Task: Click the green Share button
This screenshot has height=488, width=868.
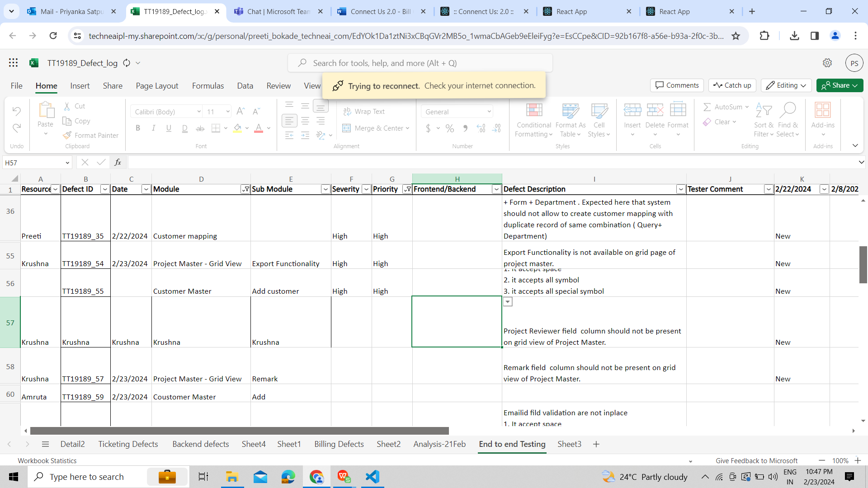Action: pyautogui.click(x=840, y=85)
